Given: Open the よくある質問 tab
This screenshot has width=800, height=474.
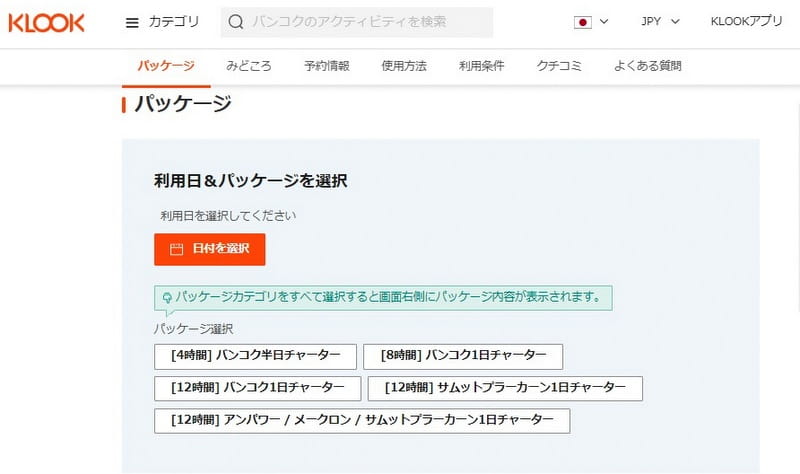Looking at the screenshot, I should point(649,66).
